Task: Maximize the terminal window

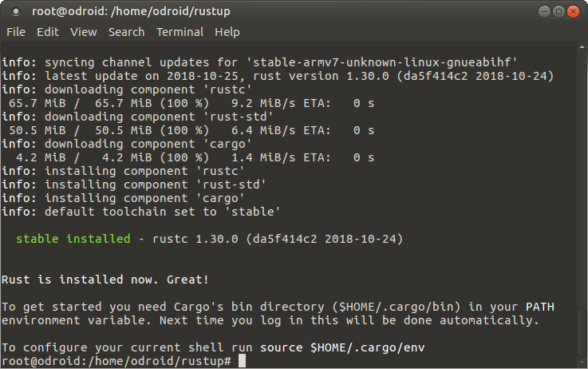Action: point(558,12)
